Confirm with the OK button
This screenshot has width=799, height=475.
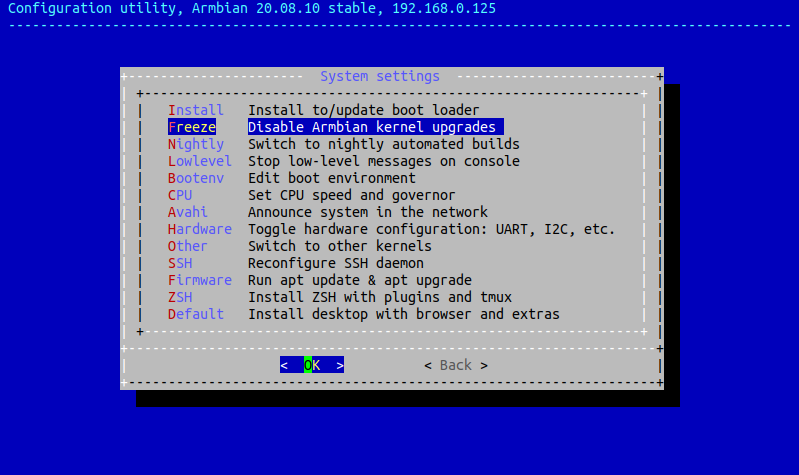pos(312,365)
